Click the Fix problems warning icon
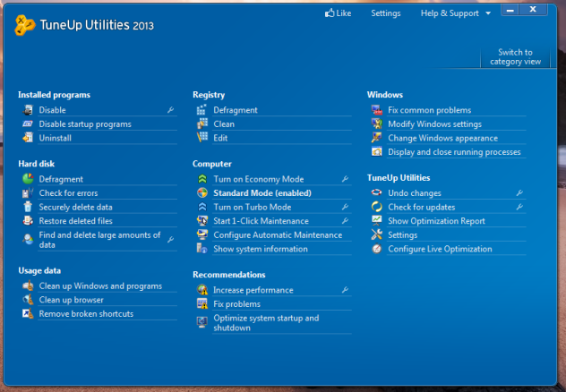Image resolution: width=566 pixels, height=392 pixels. tap(202, 303)
